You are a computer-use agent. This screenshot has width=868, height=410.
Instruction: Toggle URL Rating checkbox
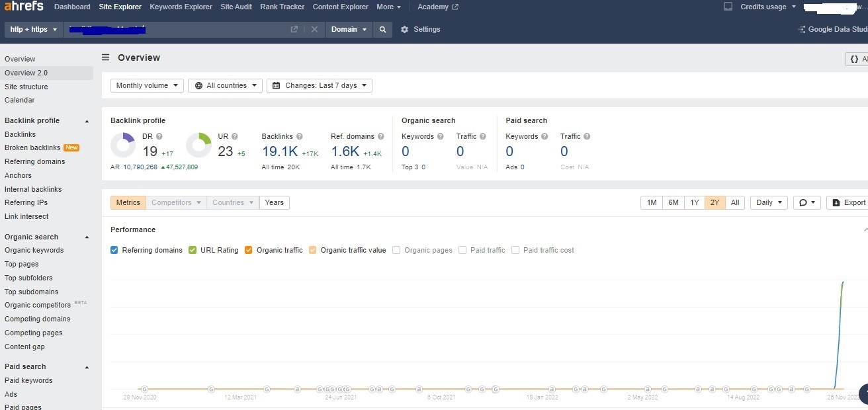point(193,250)
